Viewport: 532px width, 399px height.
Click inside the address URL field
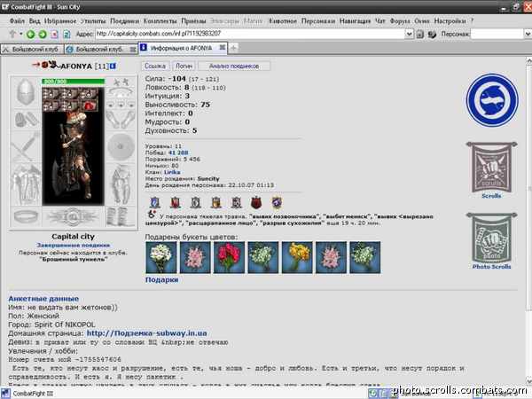coord(250,34)
